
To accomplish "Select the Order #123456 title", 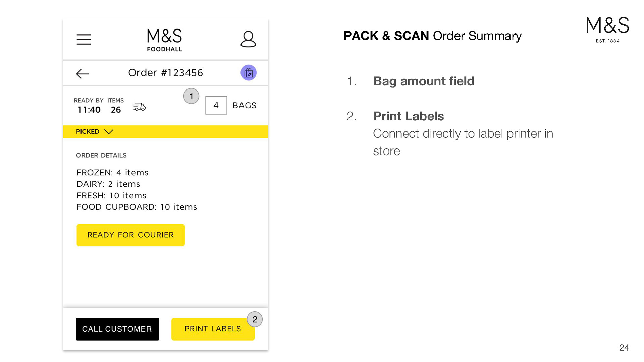I will (166, 73).
